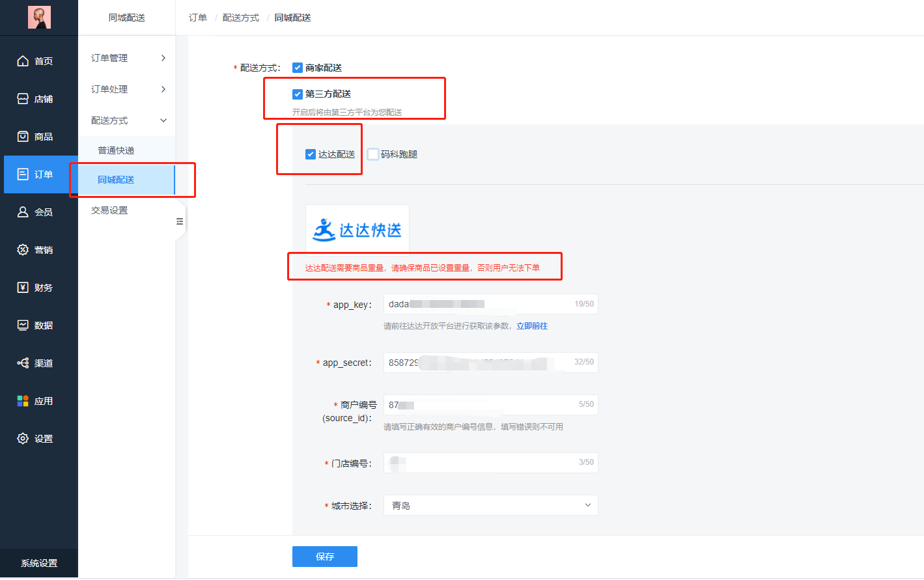
Task: Click the 门店编号 input field
Action: tap(491, 462)
